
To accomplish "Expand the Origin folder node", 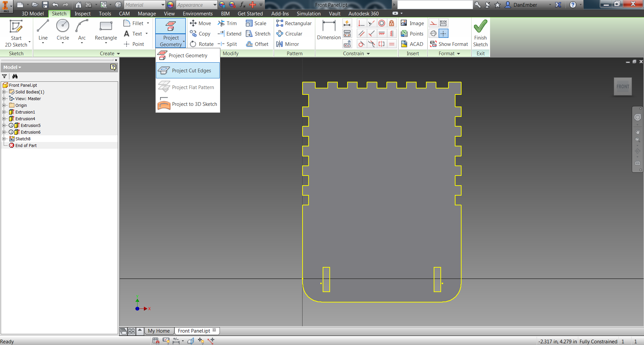I will (x=4, y=105).
